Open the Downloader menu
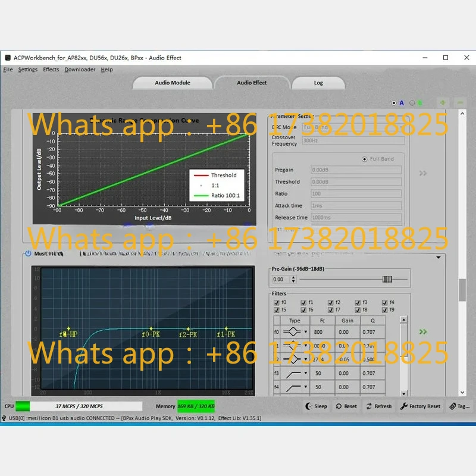476x476 pixels. 80,70
